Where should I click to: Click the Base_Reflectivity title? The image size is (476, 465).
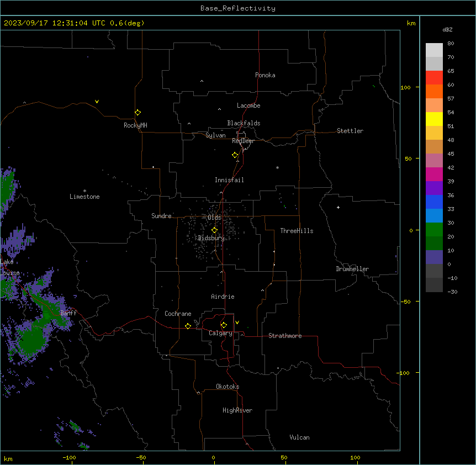tap(238, 8)
